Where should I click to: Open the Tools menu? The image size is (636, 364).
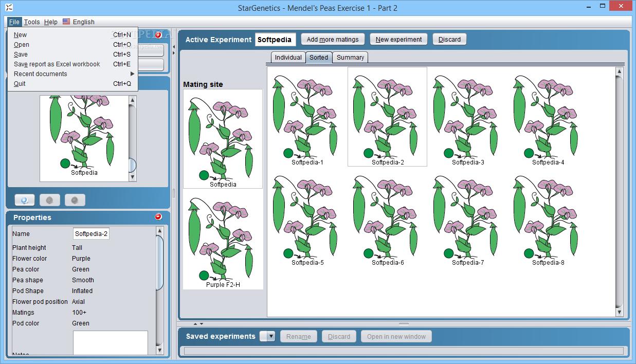32,22
